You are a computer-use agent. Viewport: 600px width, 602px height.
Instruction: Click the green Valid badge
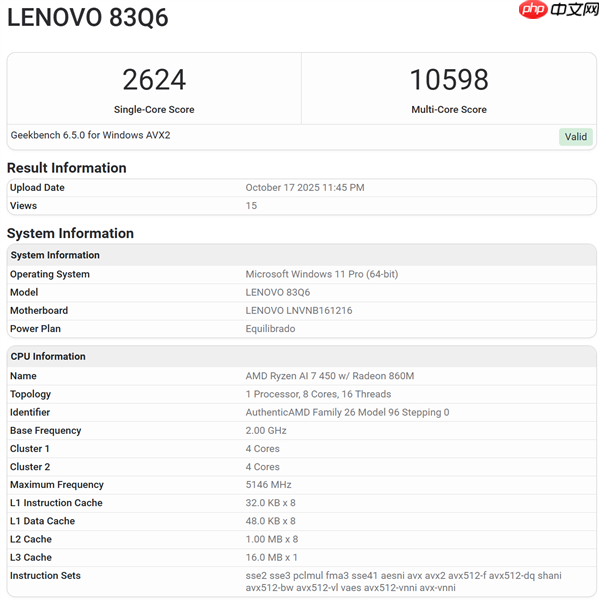coord(575,137)
